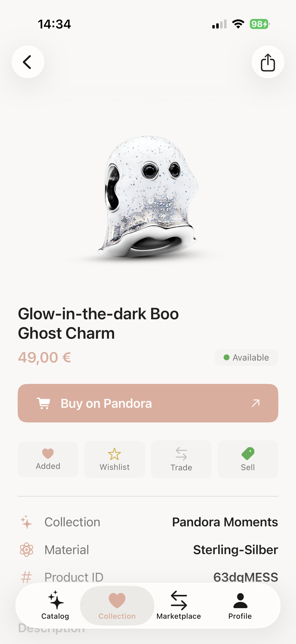Screen dimensions: 296x644
Task: Toggle the Trade option
Action: click(x=181, y=459)
